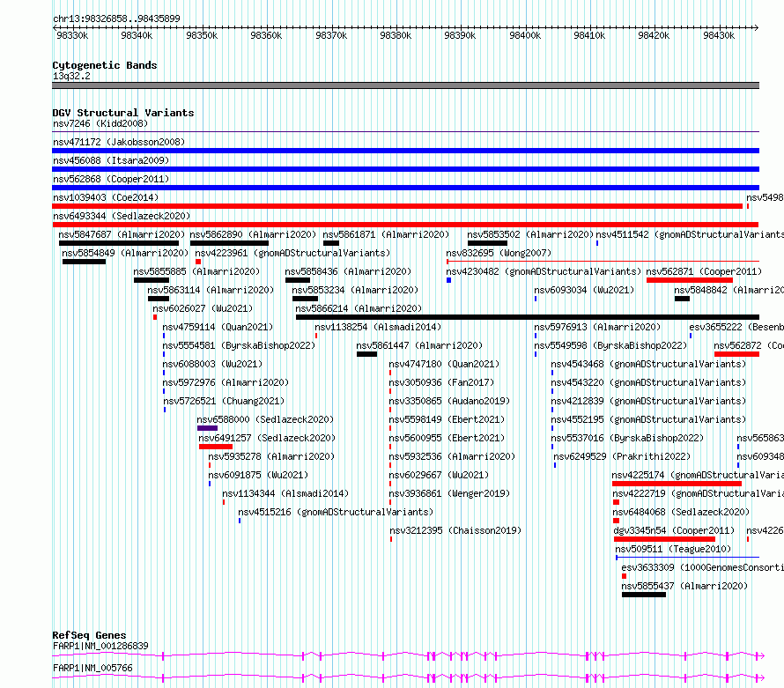Click nsv5549598 (ByrskaBishop2022) label
This screenshot has width=784, height=688.
[610, 345]
